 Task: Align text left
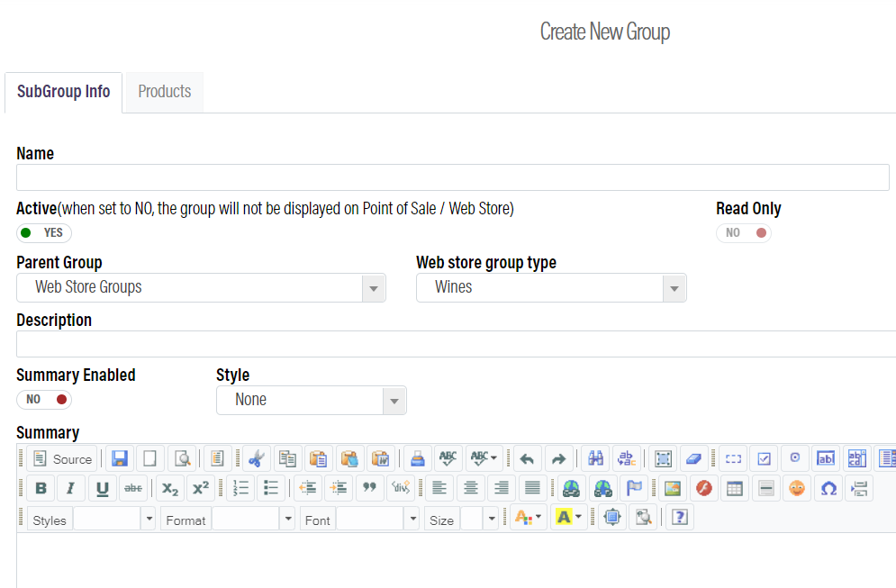coord(439,489)
